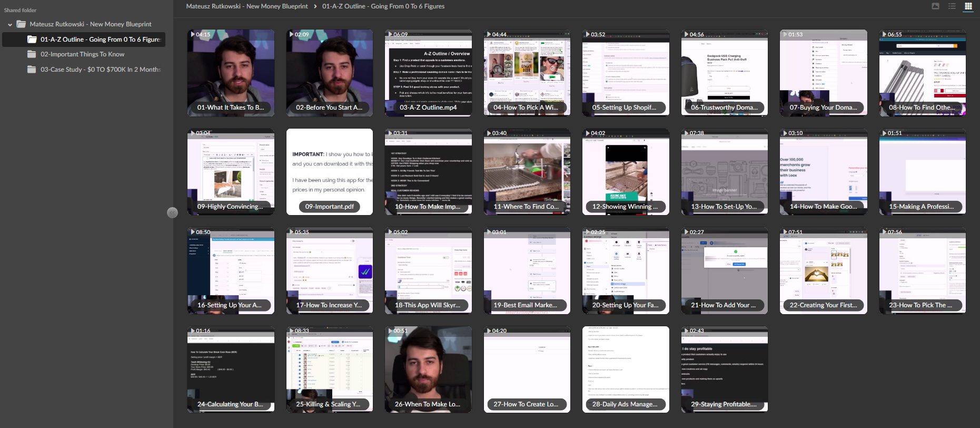
Task: Open the '17-How To Increase Y...' video
Action: (x=330, y=270)
